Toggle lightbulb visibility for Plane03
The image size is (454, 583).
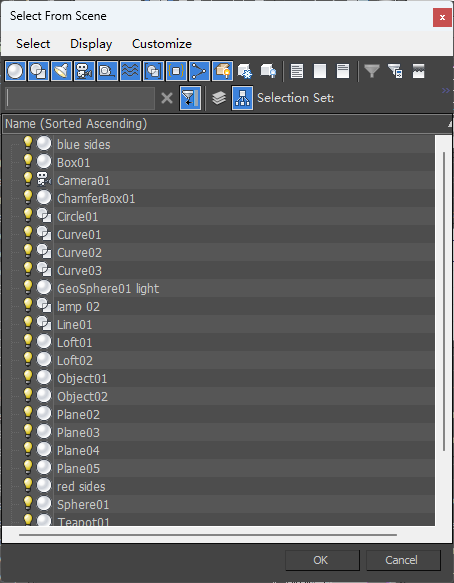(28, 431)
